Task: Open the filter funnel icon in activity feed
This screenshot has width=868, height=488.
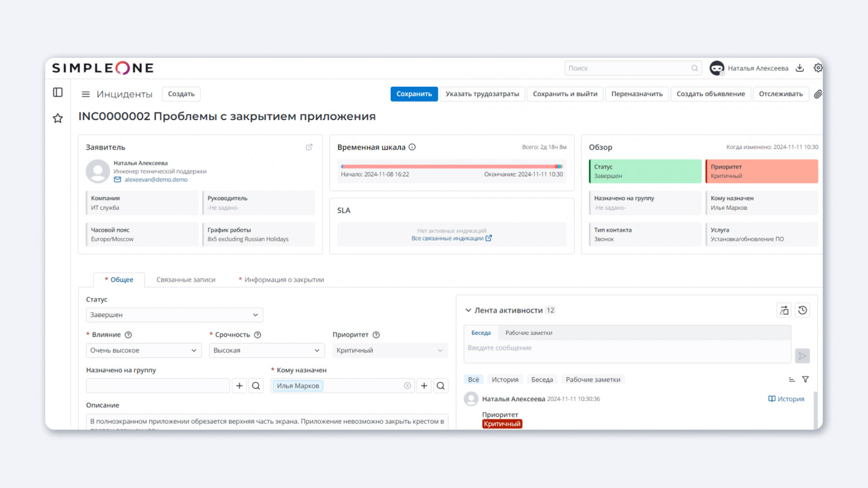Action: (805, 379)
